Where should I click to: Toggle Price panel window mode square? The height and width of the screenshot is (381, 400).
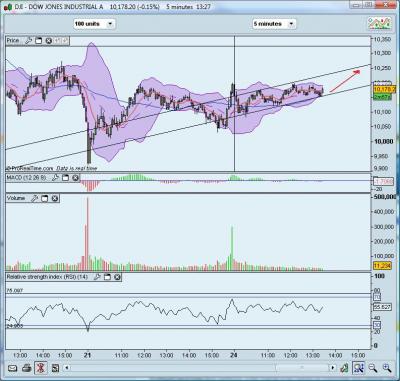pyautogui.click(x=39, y=41)
